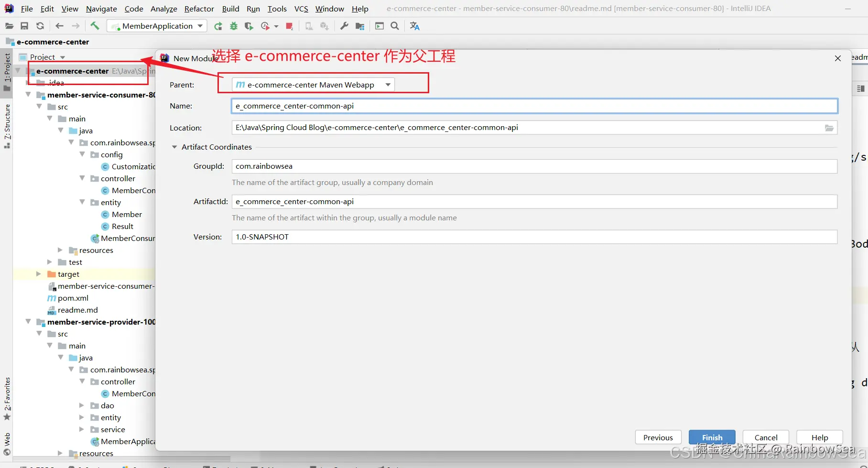868x468 pixels.
Task: Click the Finish button
Action: (712, 437)
